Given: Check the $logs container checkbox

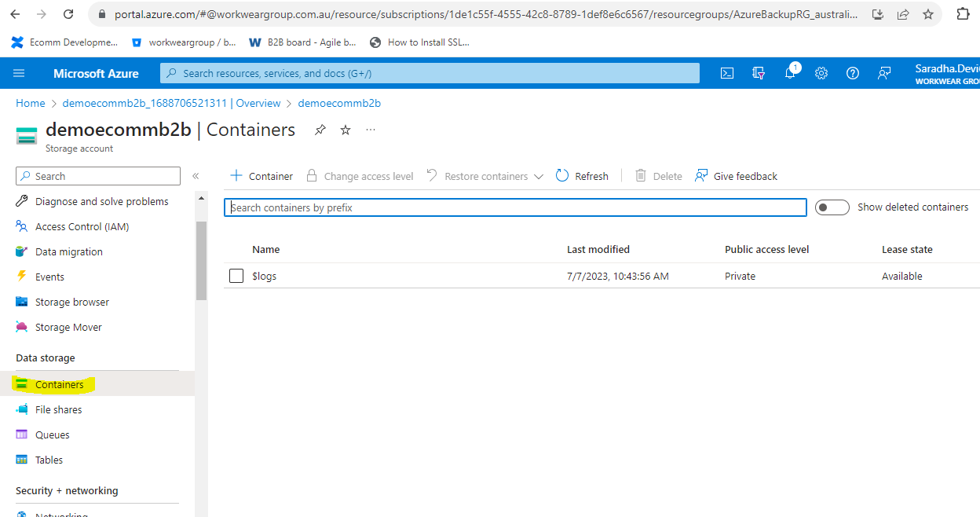Looking at the screenshot, I should coord(236,276).
